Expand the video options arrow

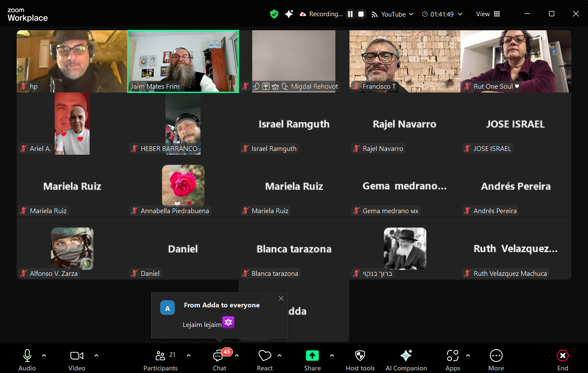coord(96,355)
